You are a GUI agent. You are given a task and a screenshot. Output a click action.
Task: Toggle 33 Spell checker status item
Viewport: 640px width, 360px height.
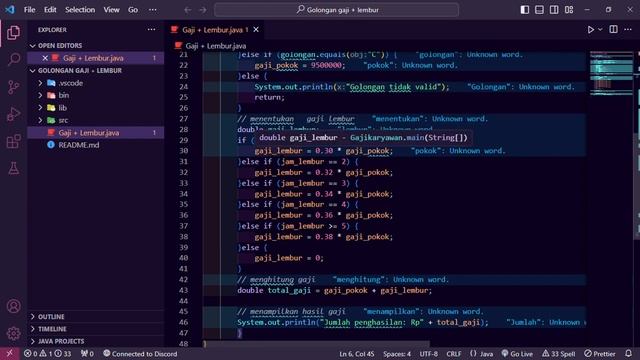point(558,354)
